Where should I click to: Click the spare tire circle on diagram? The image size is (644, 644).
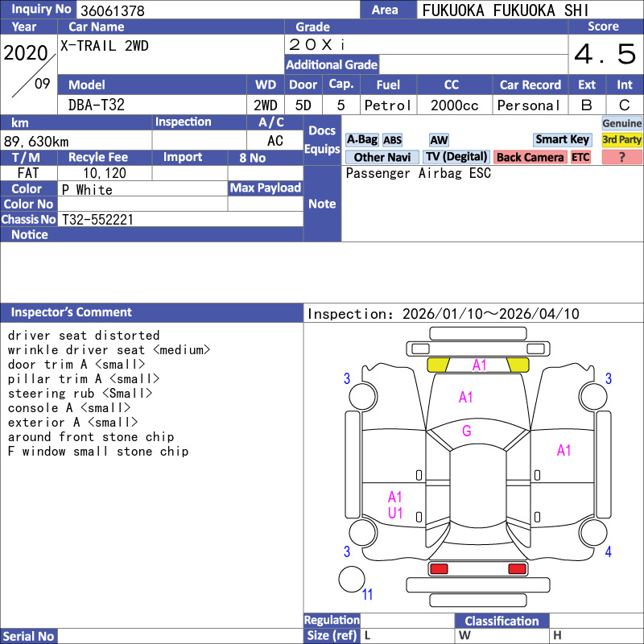point(352,580)
